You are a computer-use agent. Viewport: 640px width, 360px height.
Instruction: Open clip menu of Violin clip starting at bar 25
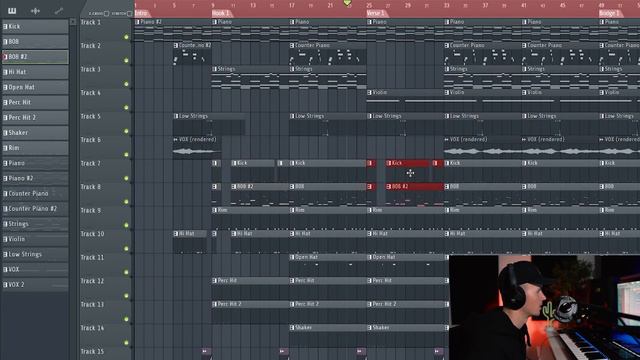coord(370,93)
